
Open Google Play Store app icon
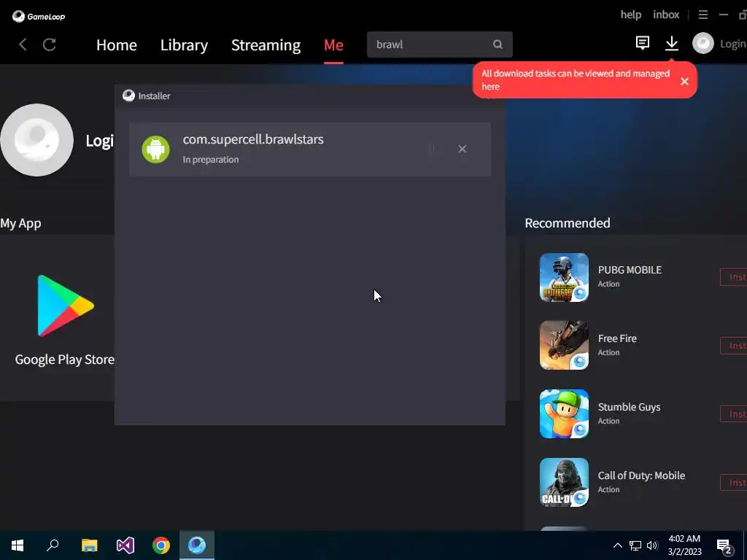66,306
